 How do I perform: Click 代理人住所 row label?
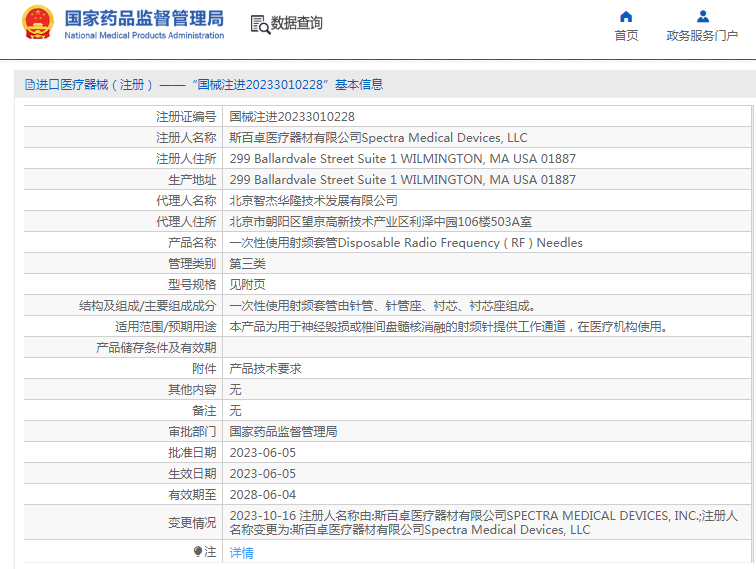(x=186, y=222)
